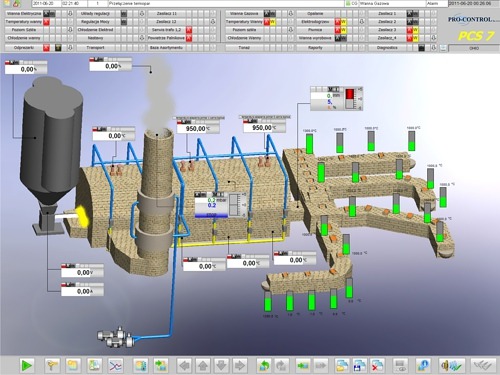
Task: Click the Wanna wyrobowa button
Action: click(315, 38)
